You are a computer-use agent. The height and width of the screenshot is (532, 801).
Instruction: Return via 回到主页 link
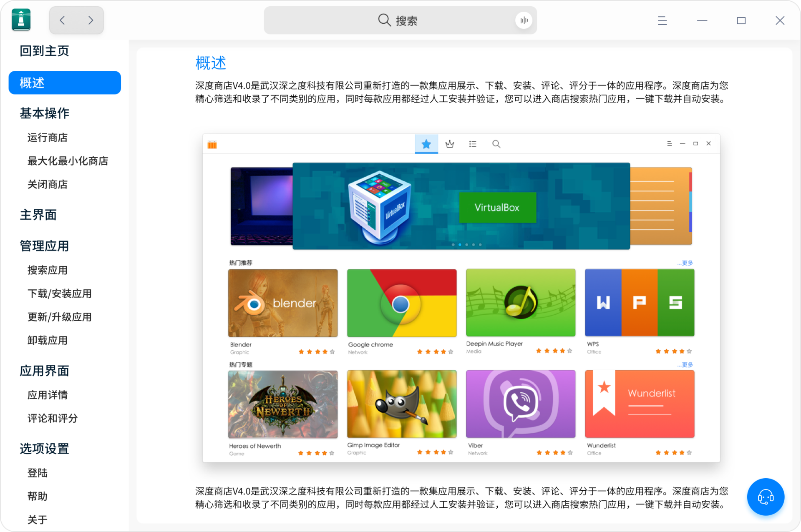click(44, 51)
